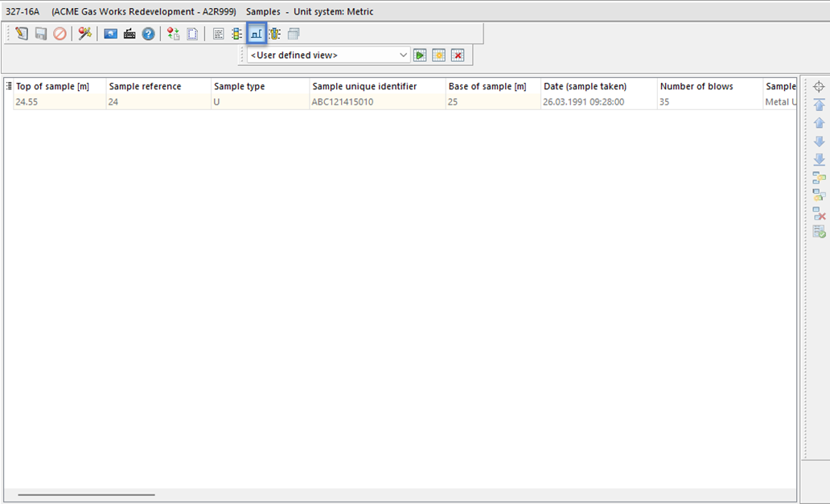The width and height of the screenshot is (830, 504).
Task: Open the on-screen keyboard icon
Action: pos(129,34)
